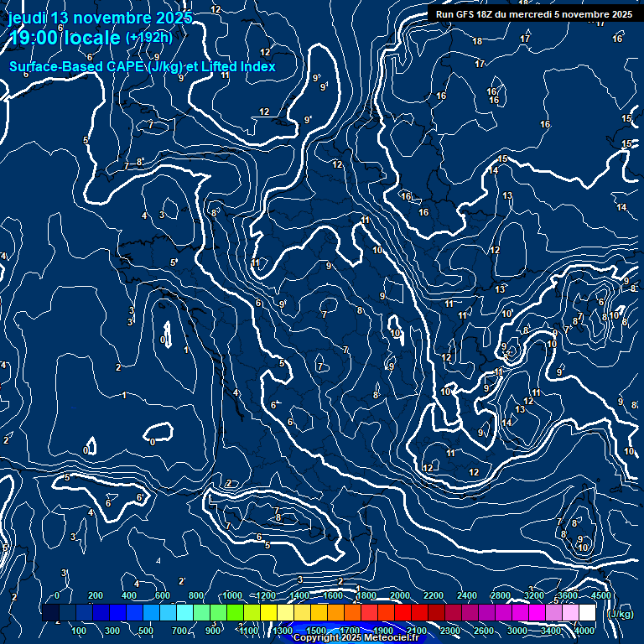Select the '1700' scale label
This screenshot has height=644, width=644.
(x=350, y=631)
